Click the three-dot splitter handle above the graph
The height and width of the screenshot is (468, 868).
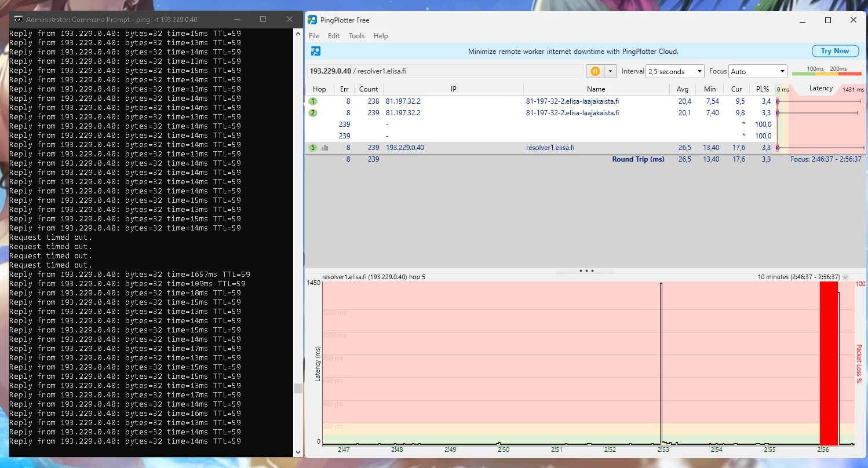[x=586, y=270]
